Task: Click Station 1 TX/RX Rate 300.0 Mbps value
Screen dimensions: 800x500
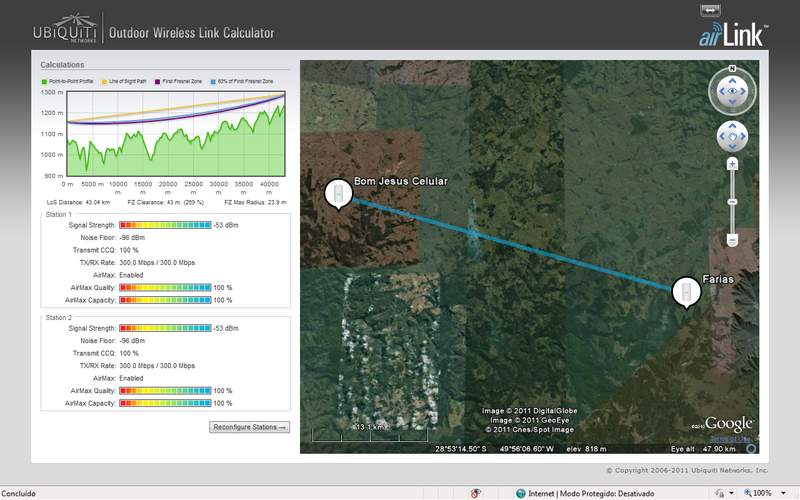Action: click(157, 263)
